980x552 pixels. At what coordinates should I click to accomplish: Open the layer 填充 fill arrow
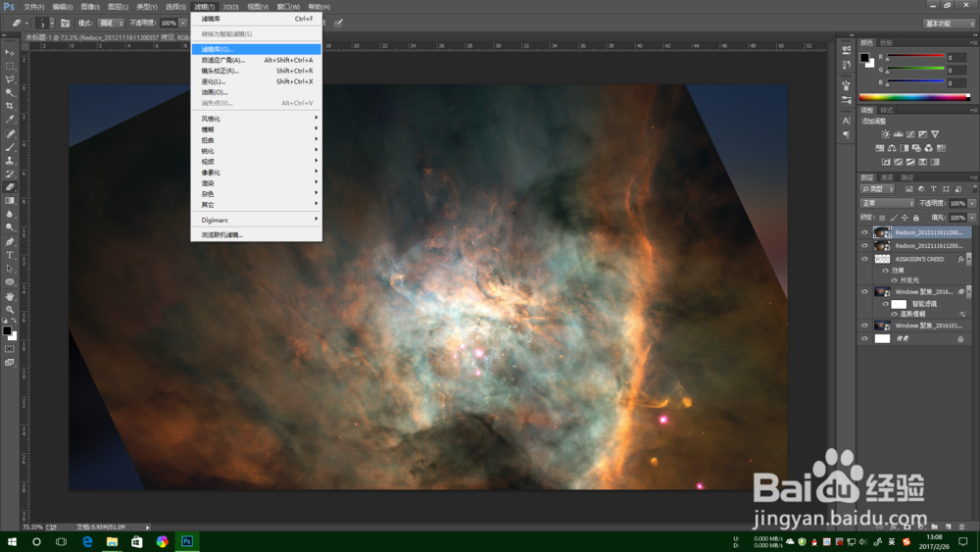[x=972, y=218]
